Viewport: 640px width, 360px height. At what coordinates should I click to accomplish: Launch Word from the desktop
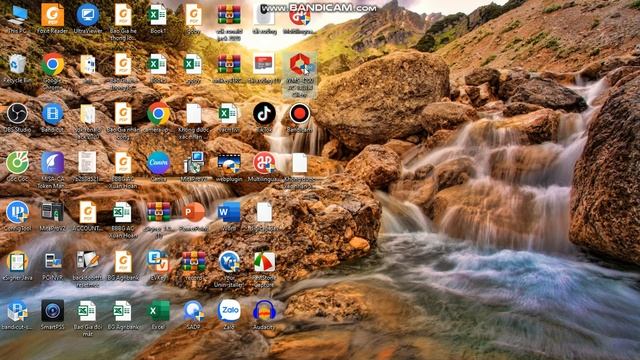[229, 216]
